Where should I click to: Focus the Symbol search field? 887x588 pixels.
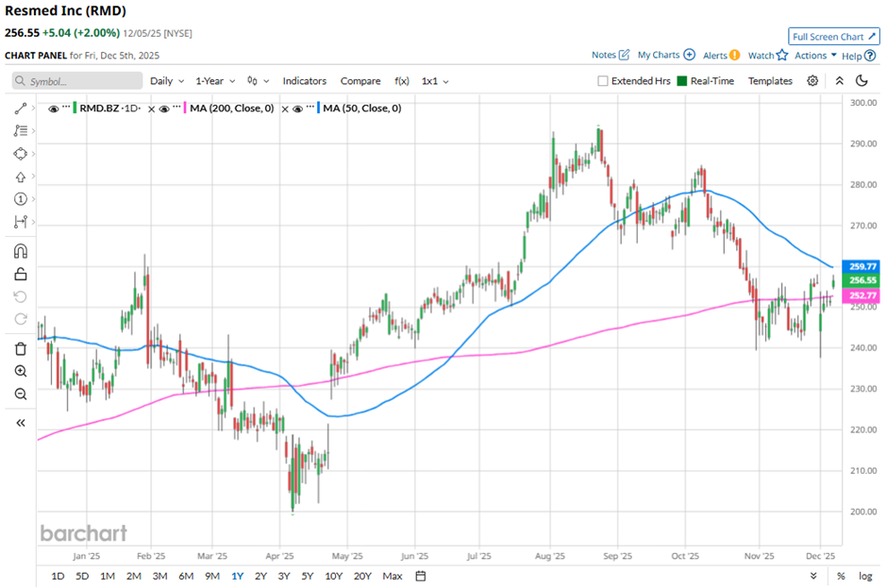point(77,81)
